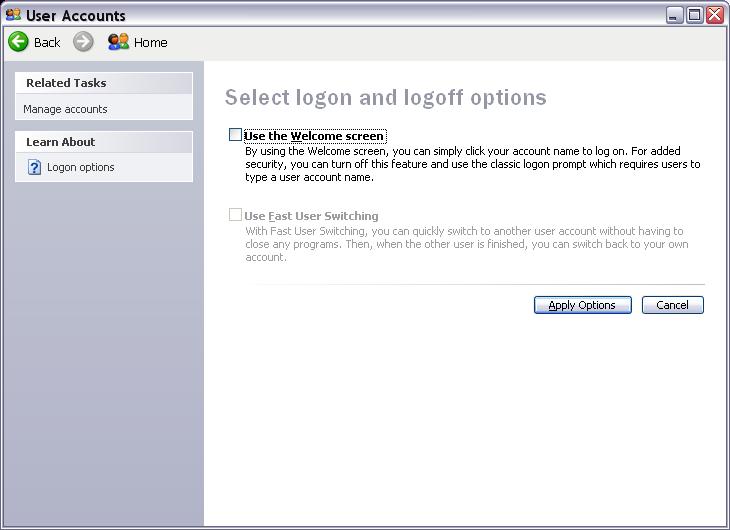Go to Home text in toolbar

tap(150, 42)
